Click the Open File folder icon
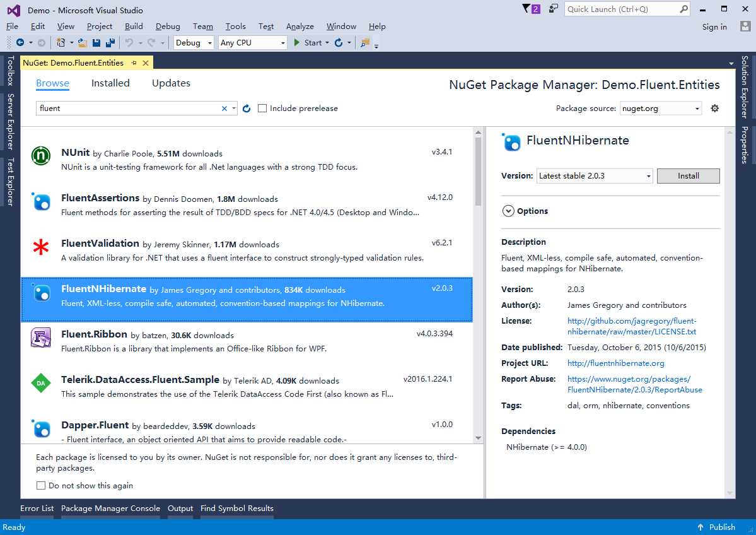 pyautogui.click(x=83, y=42)
